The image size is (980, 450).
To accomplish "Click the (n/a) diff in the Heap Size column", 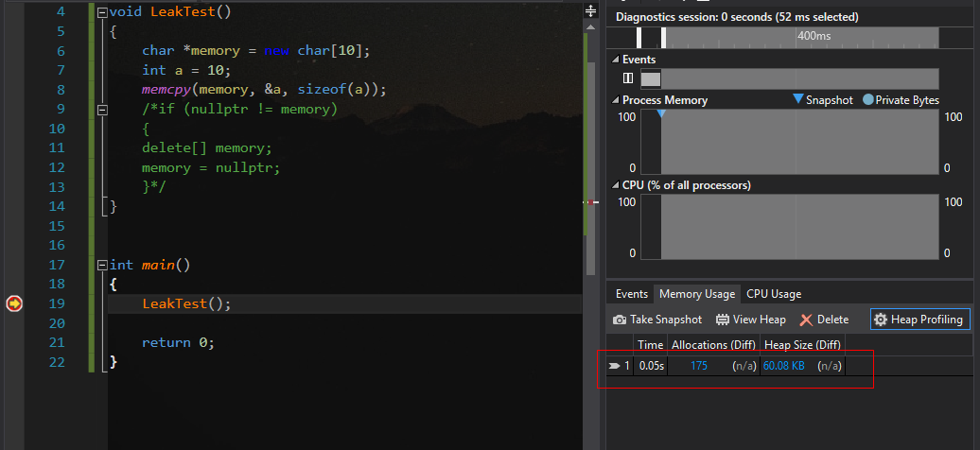I will [x=830, y=366].
